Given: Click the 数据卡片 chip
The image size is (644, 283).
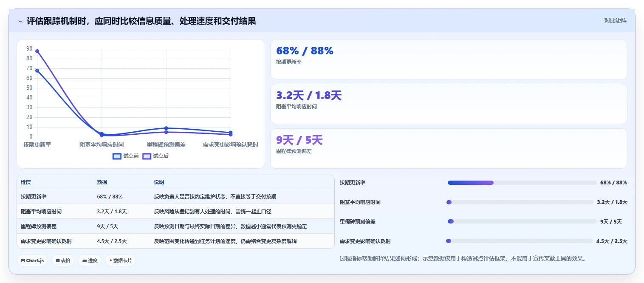Looking at the screenshot, I should (x=121, y=260).
